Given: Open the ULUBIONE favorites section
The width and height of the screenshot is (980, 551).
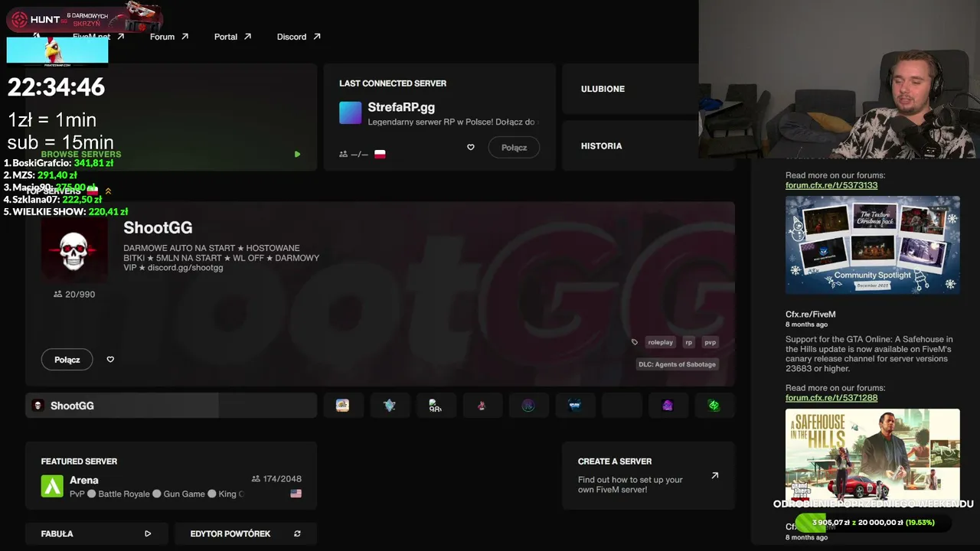Looking at the screenshot, I should tap(630, 89).
